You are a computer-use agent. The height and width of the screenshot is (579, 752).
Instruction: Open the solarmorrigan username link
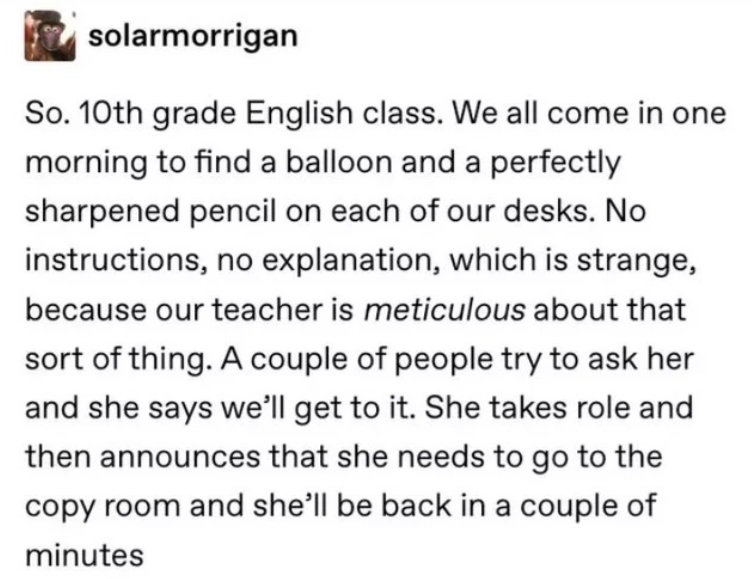(x=193, y=37)
